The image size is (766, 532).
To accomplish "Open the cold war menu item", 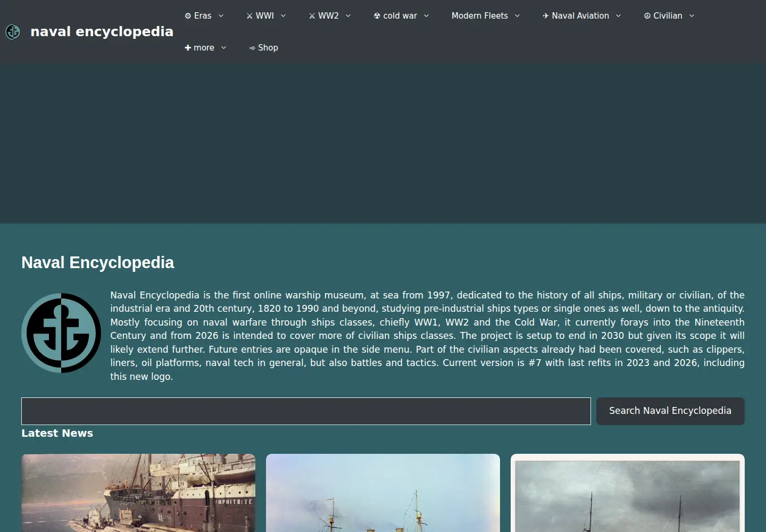I will pos(395,16).
